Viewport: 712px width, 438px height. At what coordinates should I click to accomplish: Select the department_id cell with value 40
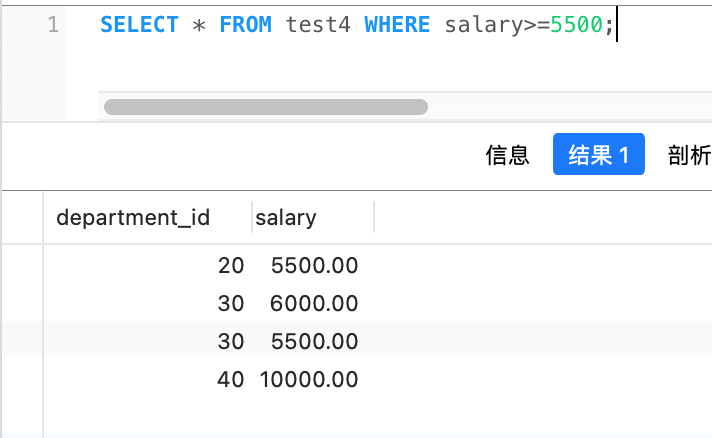231,379
